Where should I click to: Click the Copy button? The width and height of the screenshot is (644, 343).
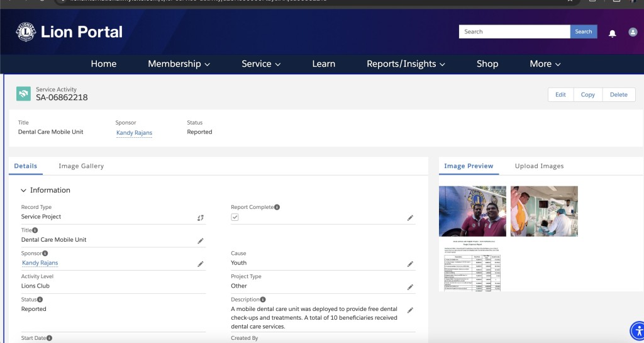click(588, 94)
